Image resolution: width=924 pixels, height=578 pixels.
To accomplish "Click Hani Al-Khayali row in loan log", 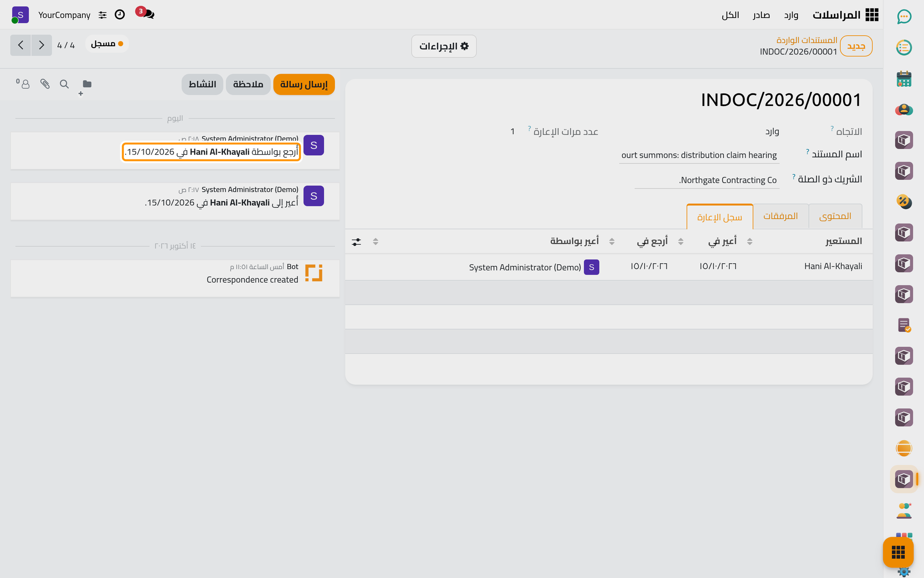I will 608,267.
